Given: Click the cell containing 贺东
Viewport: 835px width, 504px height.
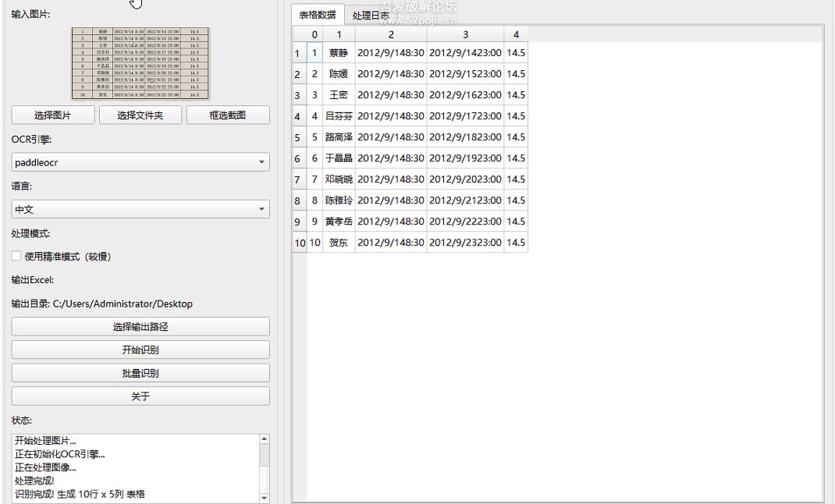Looking at the screenshot, I should click(x=339, y=243).
